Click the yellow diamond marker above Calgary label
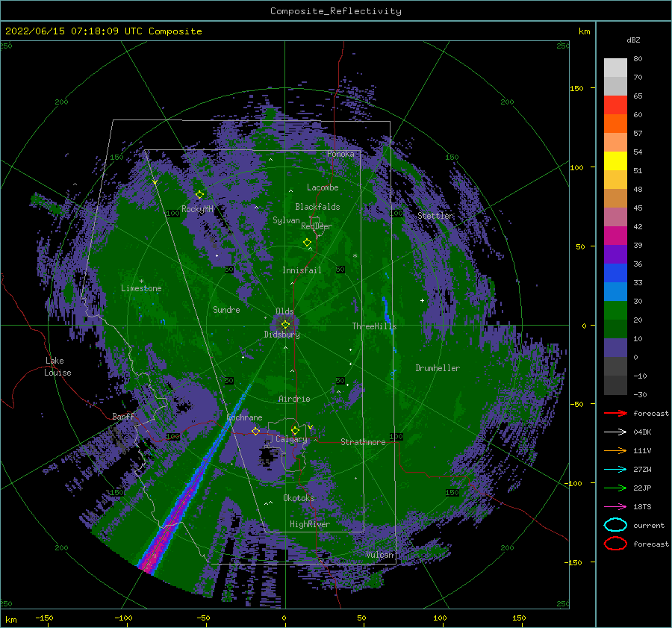Viewport: 672px width, 628px height. 295,430
